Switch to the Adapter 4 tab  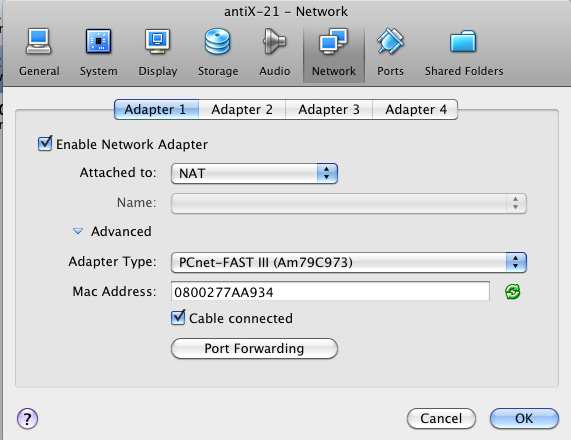click(x=415, y=109)
